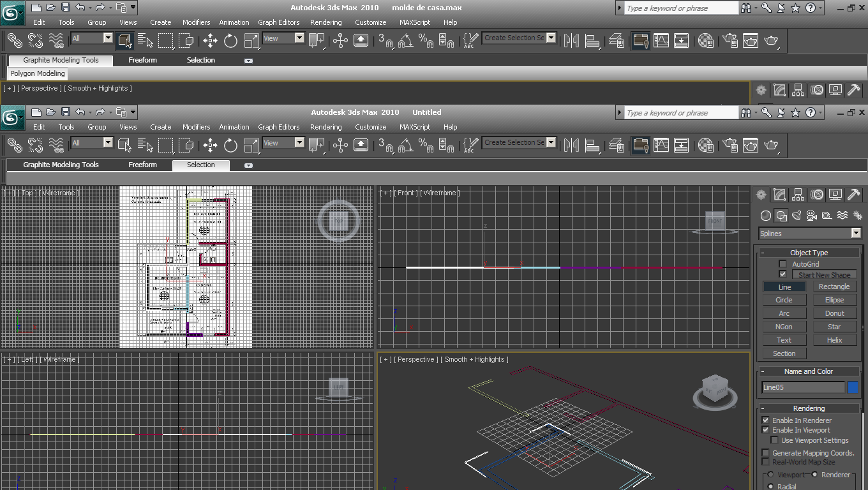Click the Section spline button
This screenshot has width=868, height=490.
pyautogui.click(x=784, y=353)
